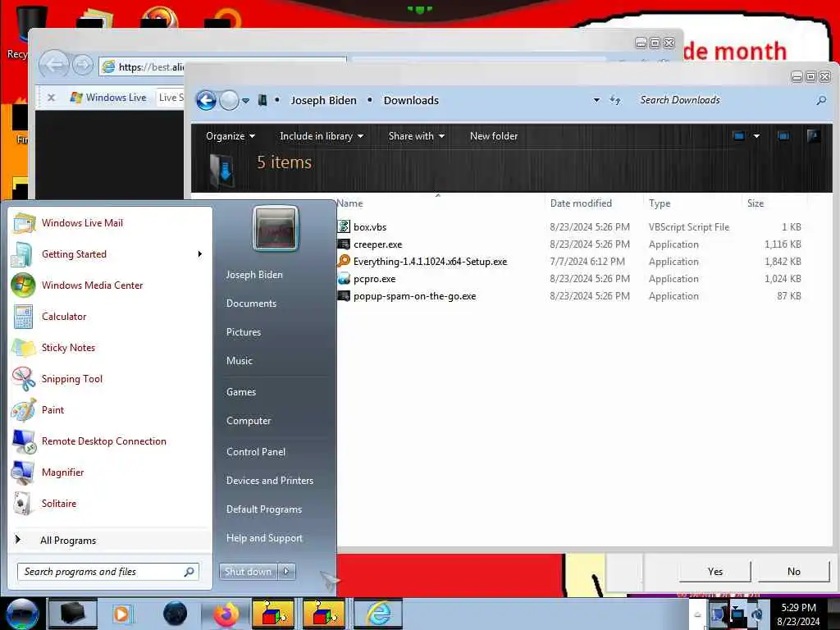Click the taskbar clock
This screenshot has height=630, width=840.
[798, 614]
